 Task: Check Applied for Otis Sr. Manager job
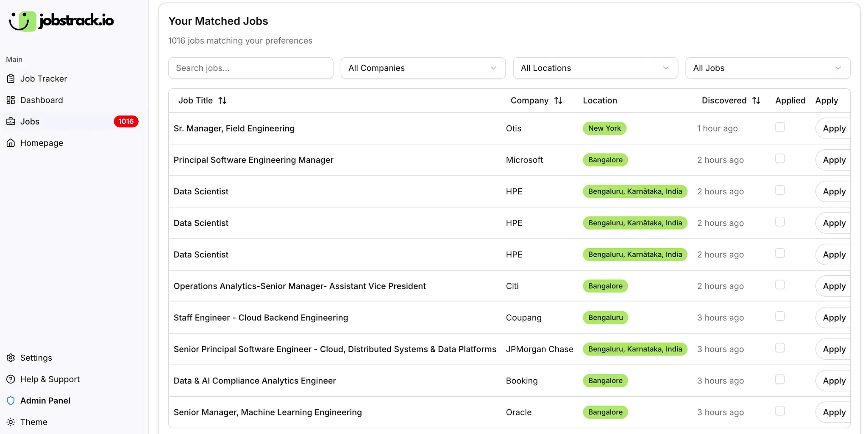coord(780,127)
